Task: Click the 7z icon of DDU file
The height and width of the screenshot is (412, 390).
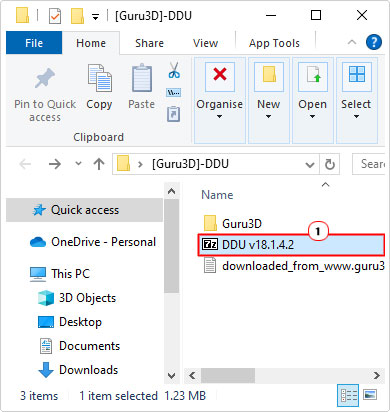Action: (x=210, y=245)
